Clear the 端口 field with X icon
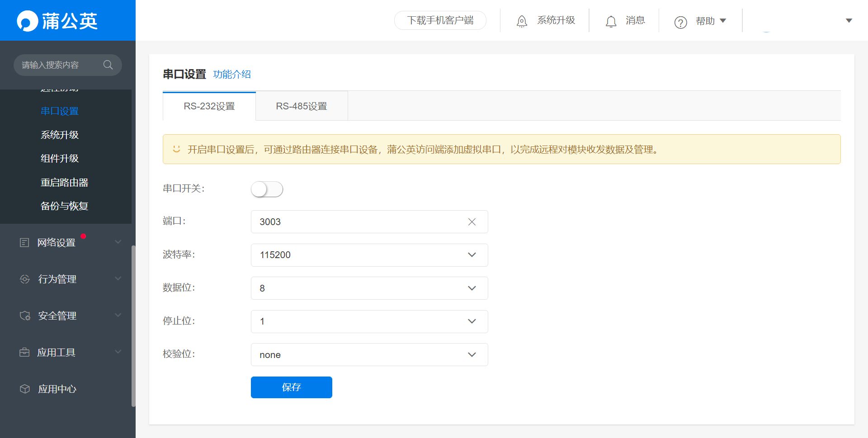This screenshot has width=868, height=438. click(472, 222)
